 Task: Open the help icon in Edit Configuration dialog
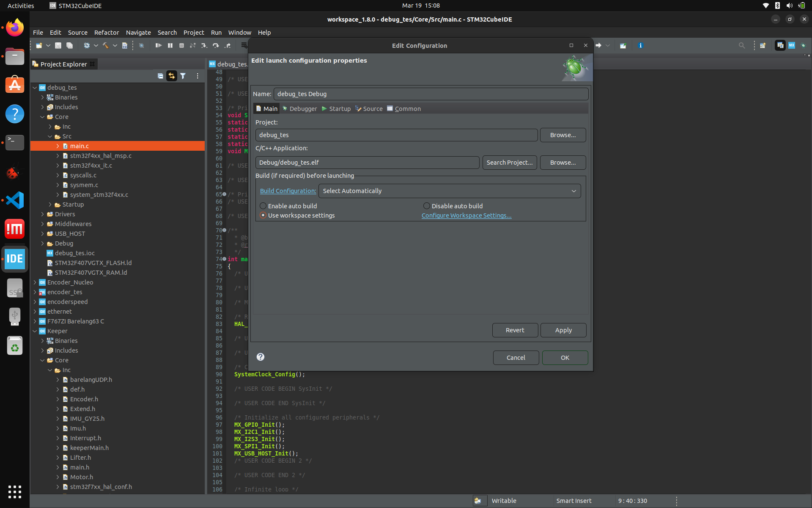[x=261, y=357]
